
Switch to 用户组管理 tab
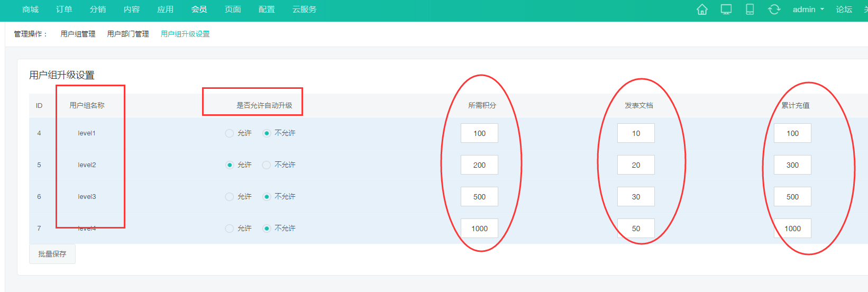[78, 34]
